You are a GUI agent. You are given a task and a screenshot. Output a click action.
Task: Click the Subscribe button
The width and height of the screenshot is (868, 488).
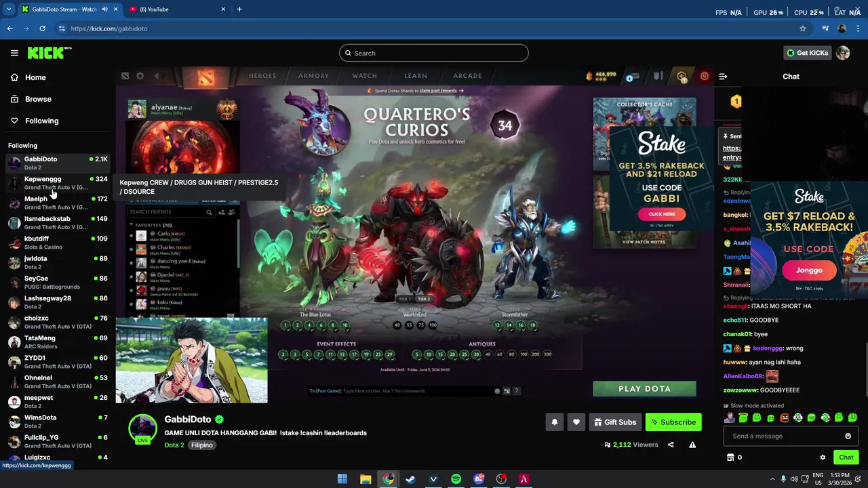[673, 422]
